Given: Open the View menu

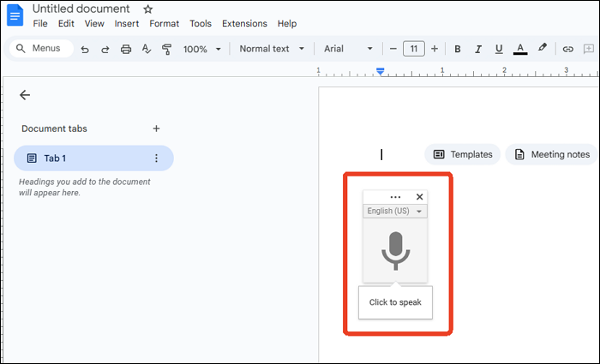Looking at the screenshot, I should [94, 24].
